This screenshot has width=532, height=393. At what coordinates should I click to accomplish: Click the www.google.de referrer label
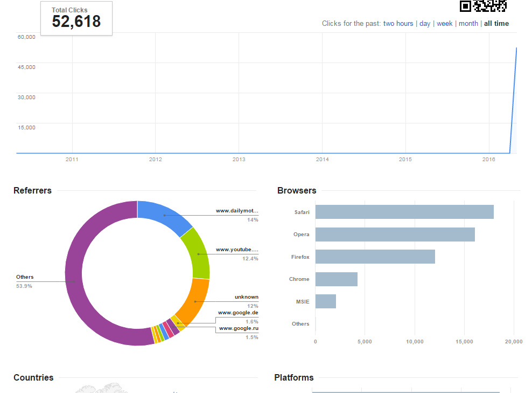(x=238, y=312)
